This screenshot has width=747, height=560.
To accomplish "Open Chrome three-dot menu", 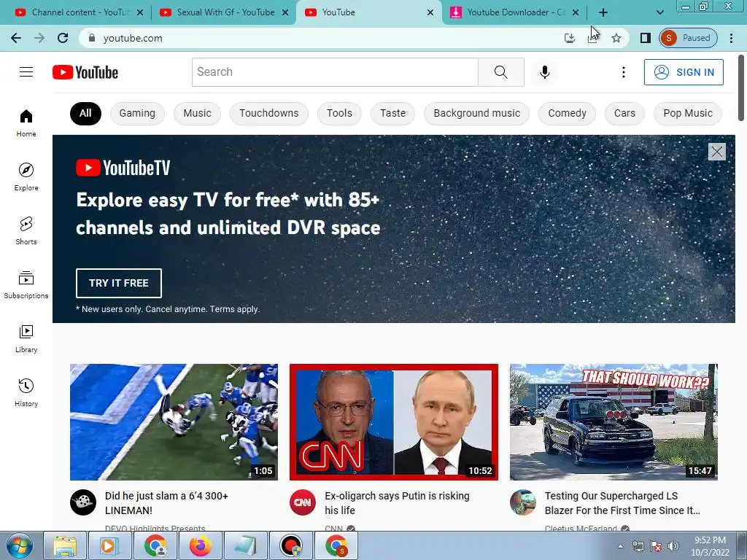I will (x=731, y=38).
